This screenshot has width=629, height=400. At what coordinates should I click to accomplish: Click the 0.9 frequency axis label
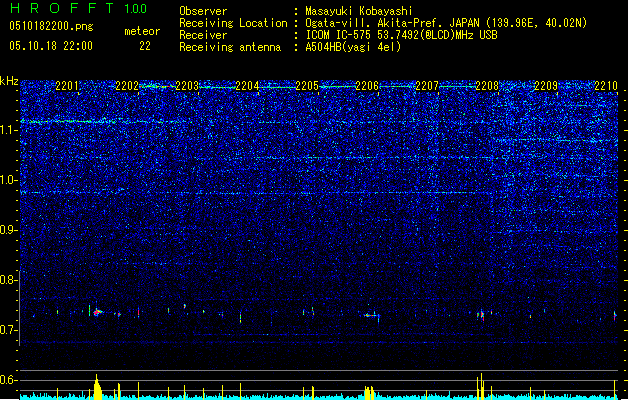point(8,230)
